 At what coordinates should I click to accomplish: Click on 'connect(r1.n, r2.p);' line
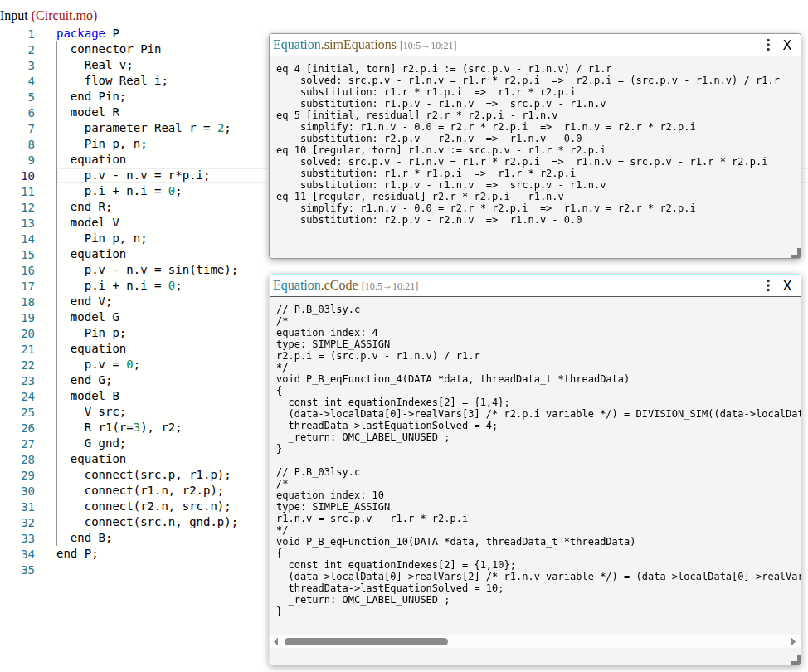pyautogui.click(x=153, y=490)
